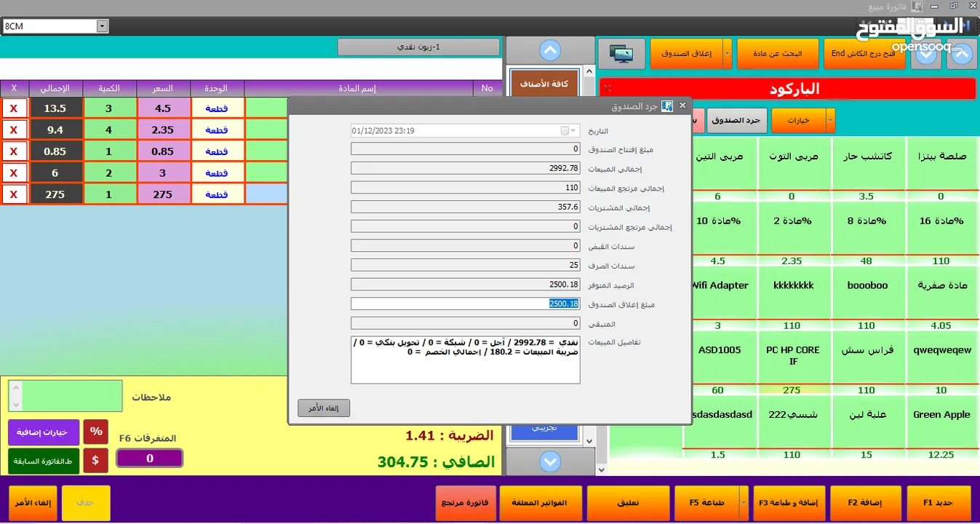This screenshot has width=980, height=524.
Task: Click the إجمالي المبيعات field showing 2992.78
Action: point(466,168)
